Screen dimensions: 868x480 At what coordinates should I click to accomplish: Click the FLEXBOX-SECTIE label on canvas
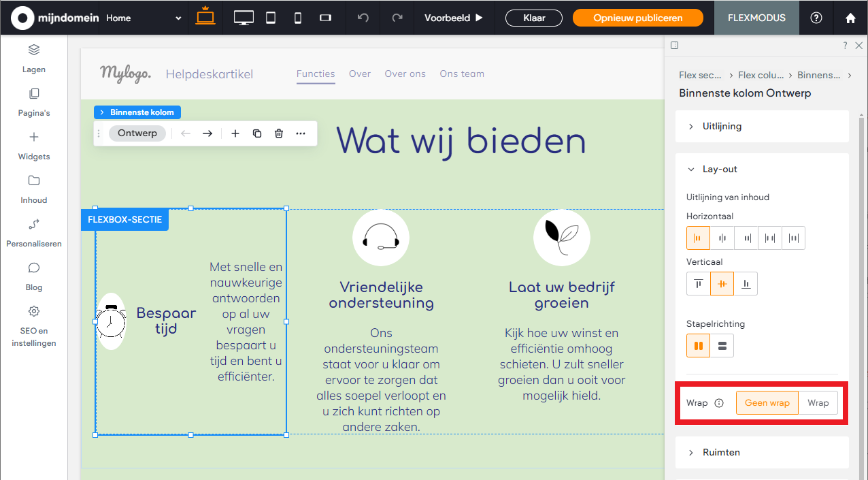pos(124,219)
